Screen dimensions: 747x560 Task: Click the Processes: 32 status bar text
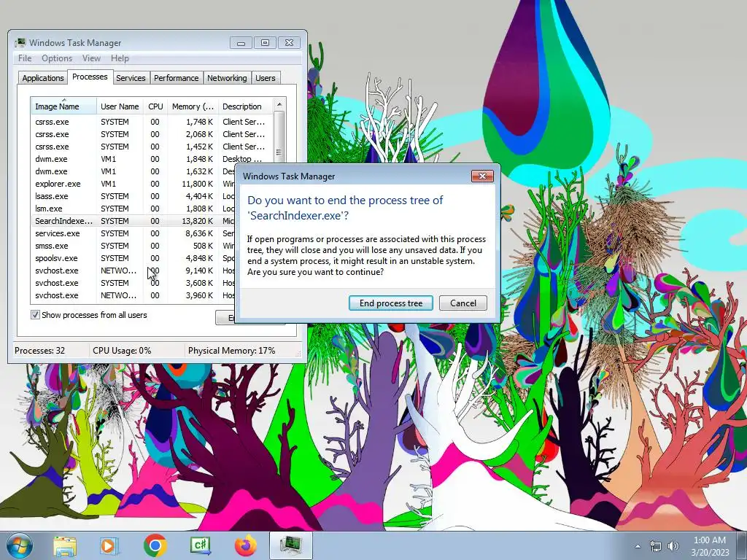click(x=39, y=351)
